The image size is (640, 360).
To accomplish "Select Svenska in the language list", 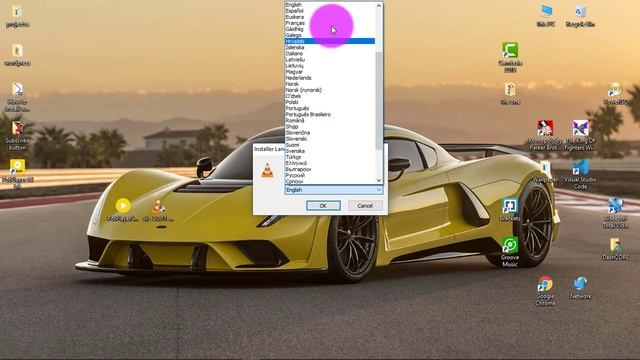I will [x=330, y=151].
